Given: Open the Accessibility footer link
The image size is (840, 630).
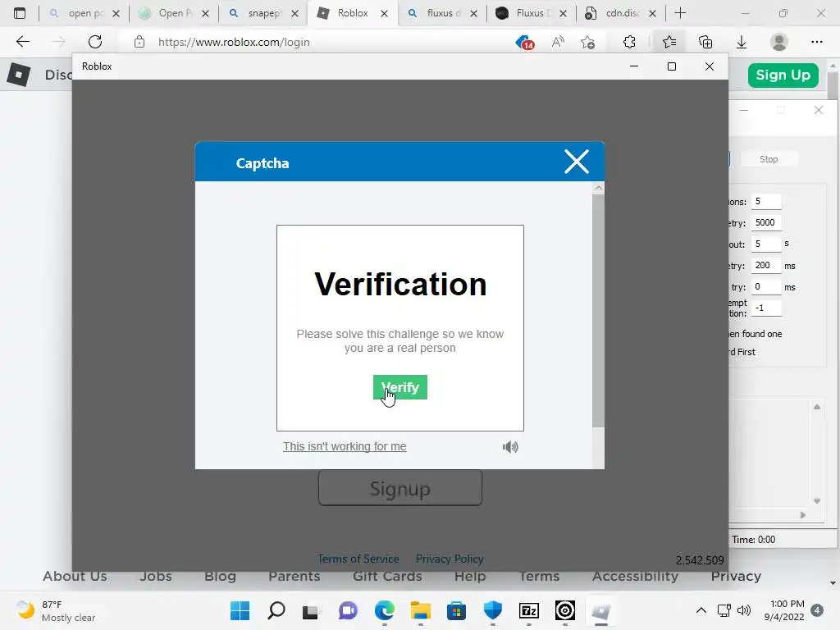Looking at the screenshot, I should coord(636,577).
